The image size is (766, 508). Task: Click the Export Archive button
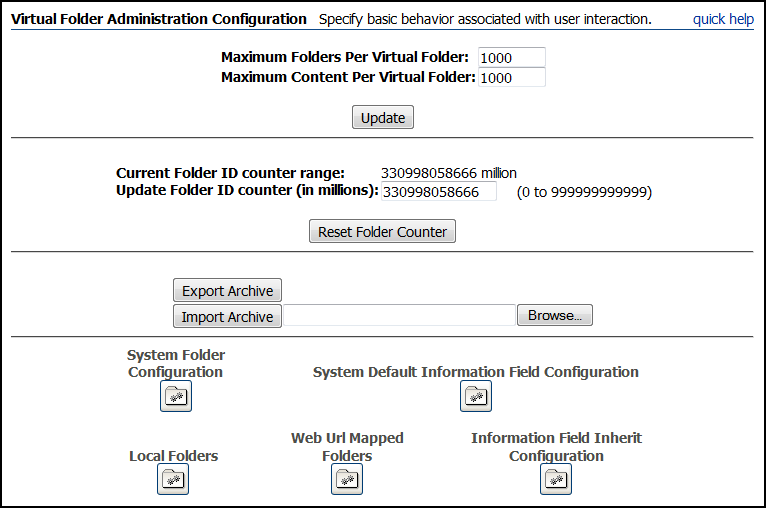point(227,291)
